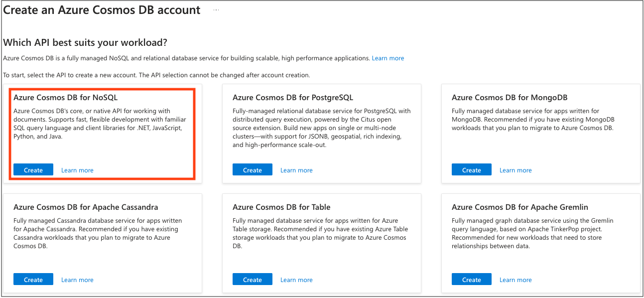This screenshot has width=644, height=298.
Task: Open Learn more link in intro paragraph
Action: pos(388,58)
